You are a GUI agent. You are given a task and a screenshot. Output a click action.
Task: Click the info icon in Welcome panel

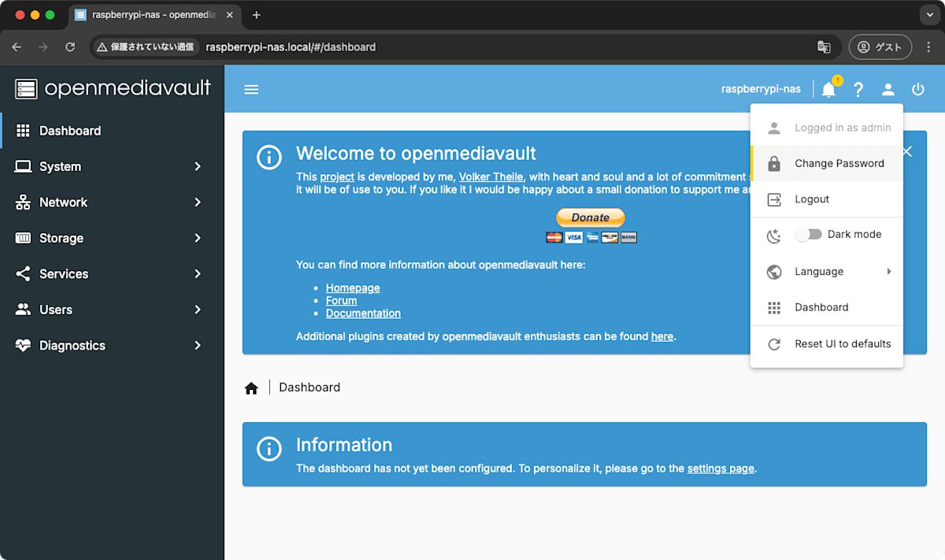[x=269, y=157]
